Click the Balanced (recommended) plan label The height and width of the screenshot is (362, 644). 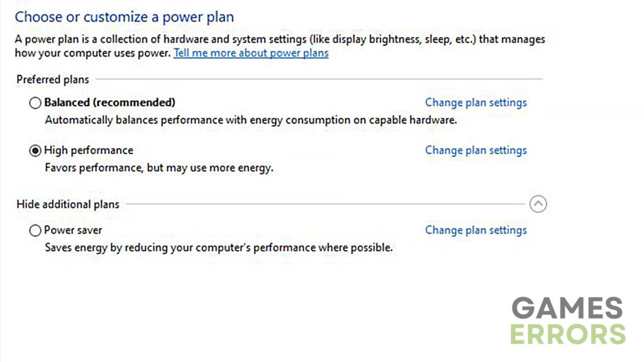pyautogui.click(x=109, y=102)
